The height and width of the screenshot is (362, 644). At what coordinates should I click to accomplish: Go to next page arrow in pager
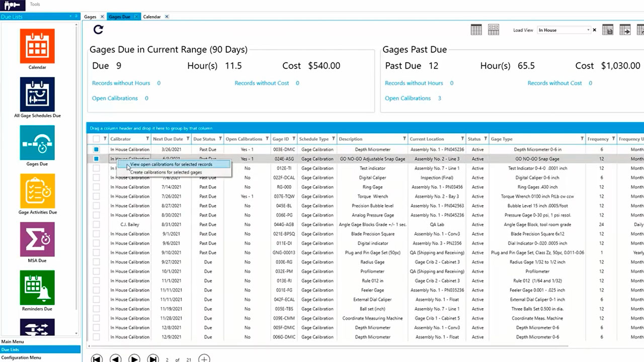[134, 359]
